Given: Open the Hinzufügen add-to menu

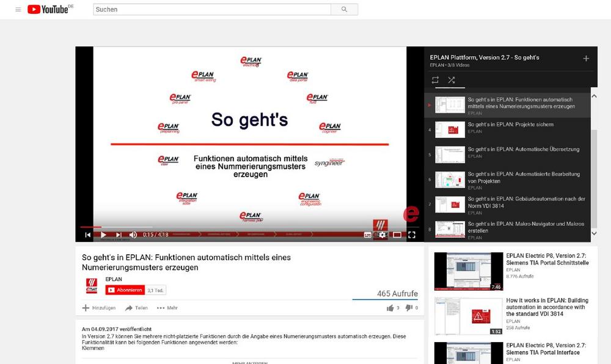Looking at the screenshot, I should coord(99,308).
